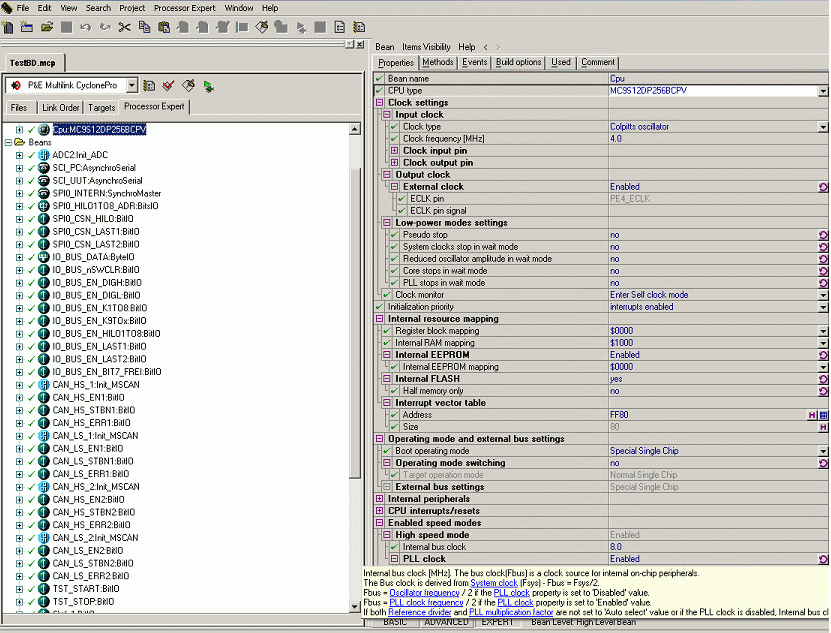Click the Target Settings icon in main toolbar
The width and height of the screenshot is (831, 633).
coord(359,28)
